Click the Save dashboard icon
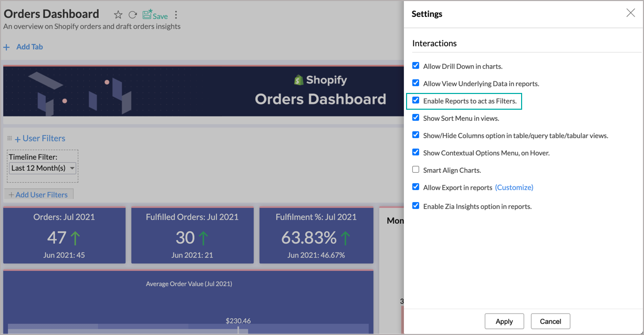The width and height of the screenshot is (644, 335). (x=155, y=15)
